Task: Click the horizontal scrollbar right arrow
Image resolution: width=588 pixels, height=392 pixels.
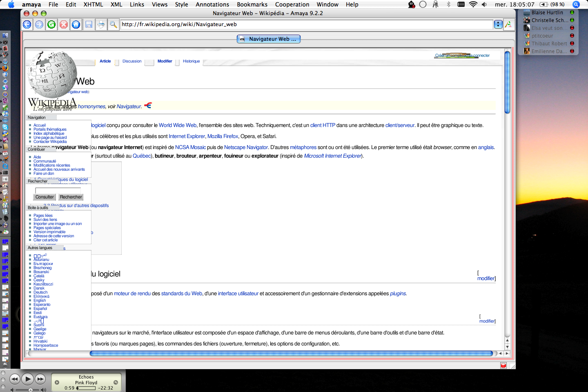Action: pos(507,354)
